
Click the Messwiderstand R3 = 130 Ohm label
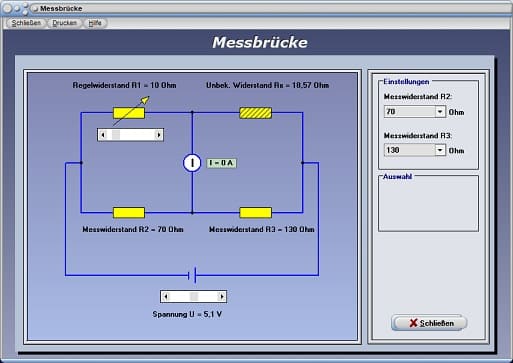click(x=262, y=229)
